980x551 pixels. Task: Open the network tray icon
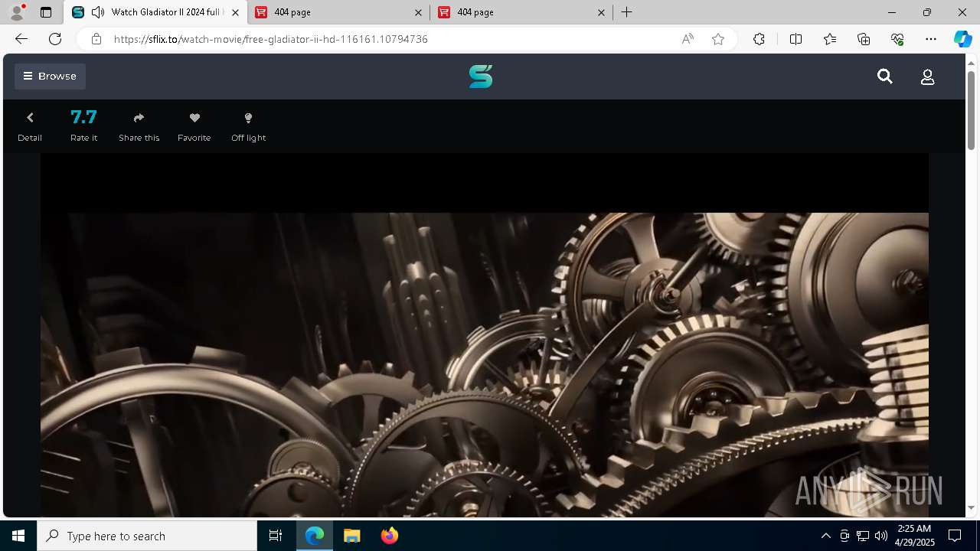(863, 536)
